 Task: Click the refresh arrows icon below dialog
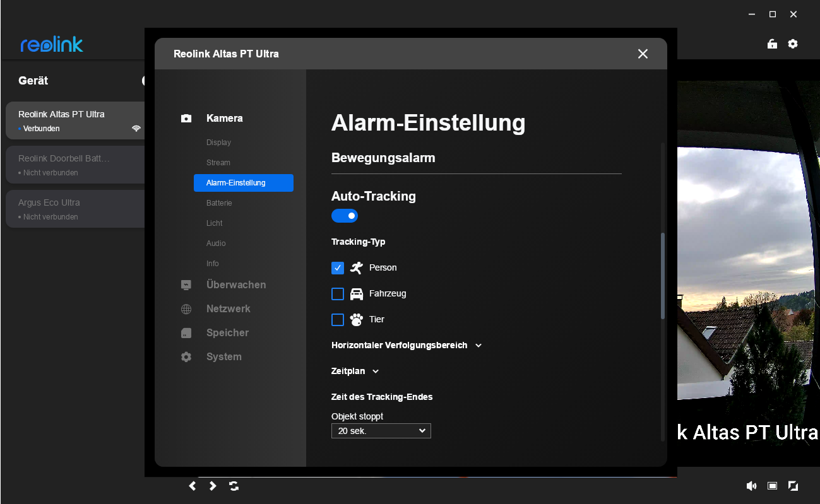point(234,486)
